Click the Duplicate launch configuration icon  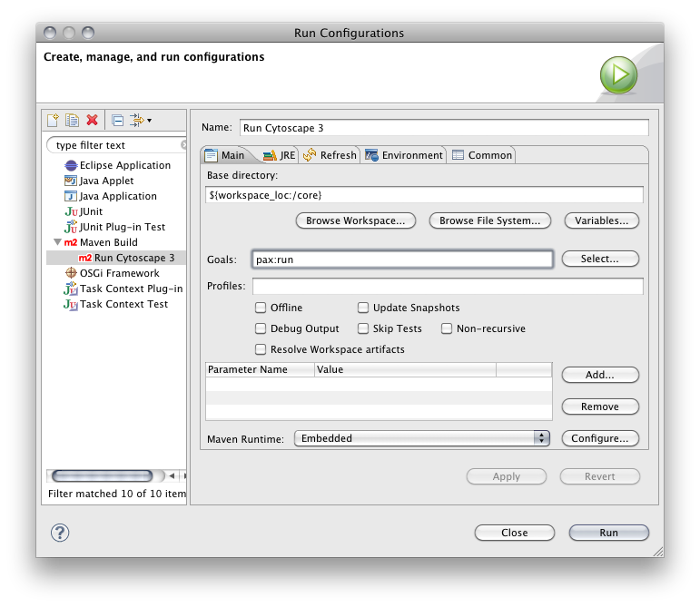click(x=72, y=120)
